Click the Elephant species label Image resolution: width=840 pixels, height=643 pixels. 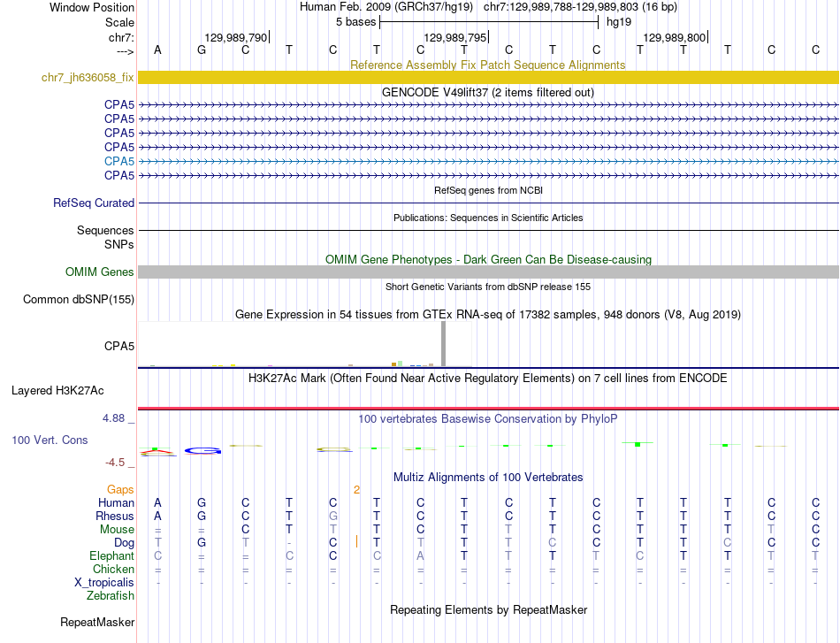[x=111, y=556]
